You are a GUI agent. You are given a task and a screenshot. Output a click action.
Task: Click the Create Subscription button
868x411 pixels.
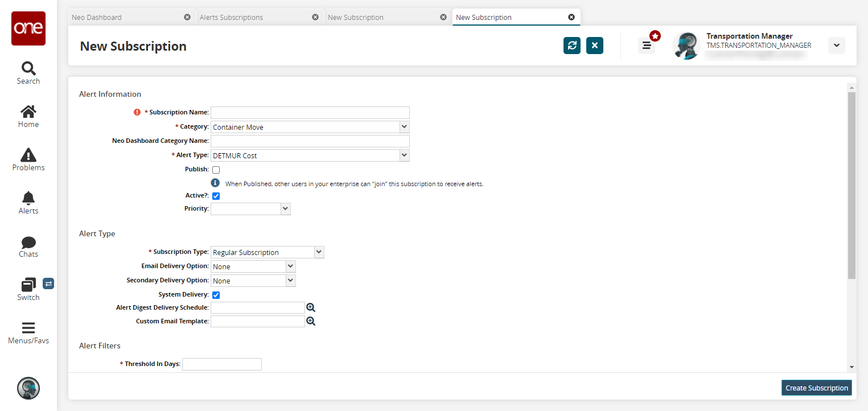816,388
